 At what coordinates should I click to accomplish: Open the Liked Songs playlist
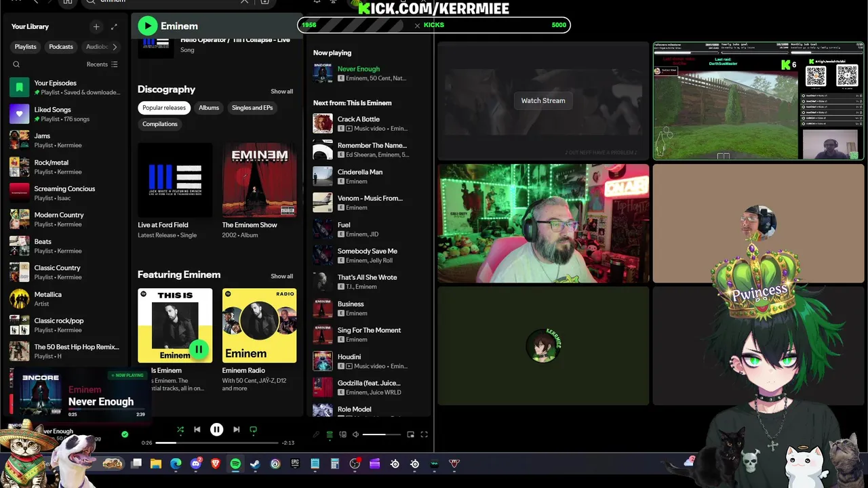click(x=64, y=114)
